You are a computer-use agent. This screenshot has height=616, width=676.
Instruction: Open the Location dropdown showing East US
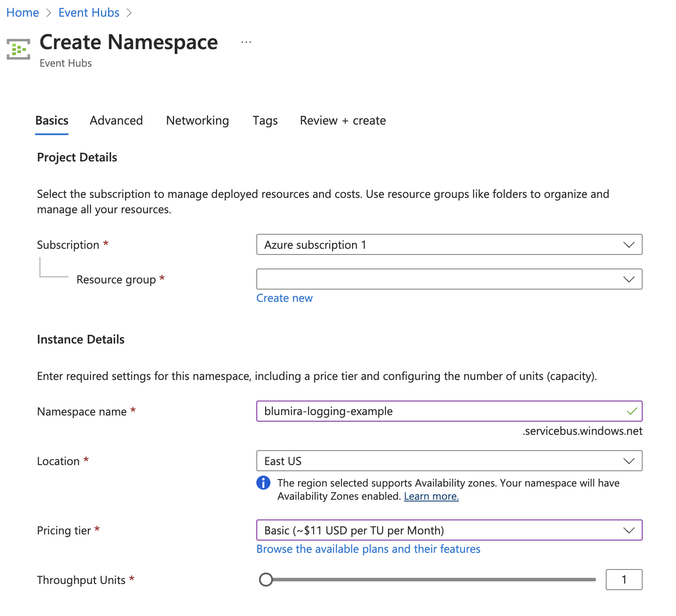tap(449, 461)
